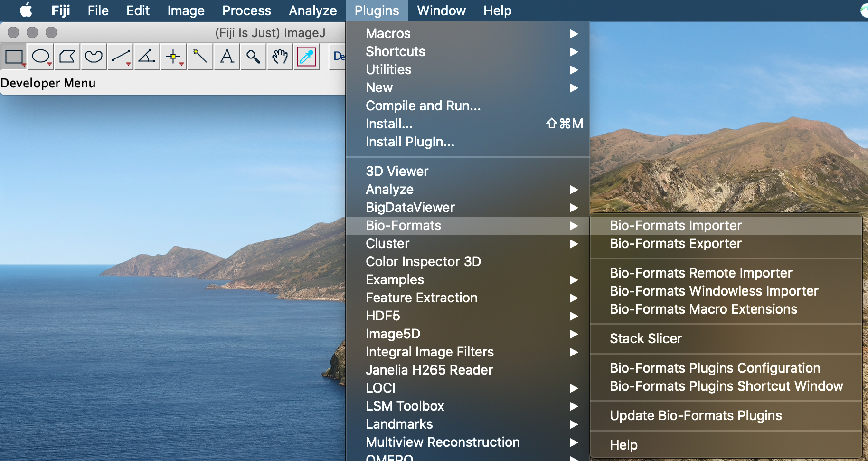Screen dimensions: 868x461
Task: Open the Analyze menu in menu bar
Action: click(x=312, y=10)
